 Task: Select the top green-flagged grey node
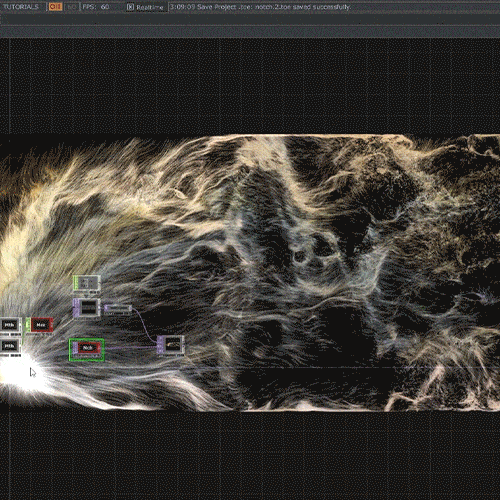tap(87, 283)
